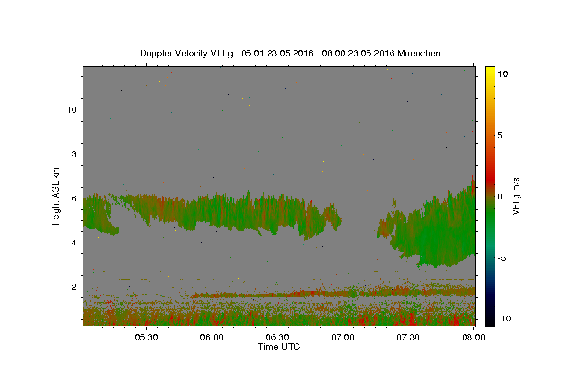Image resolution: width=588 pixels, height=392 pixels.
Task: Click the Height AGL km axis title
Action: (x=56, y=196)
